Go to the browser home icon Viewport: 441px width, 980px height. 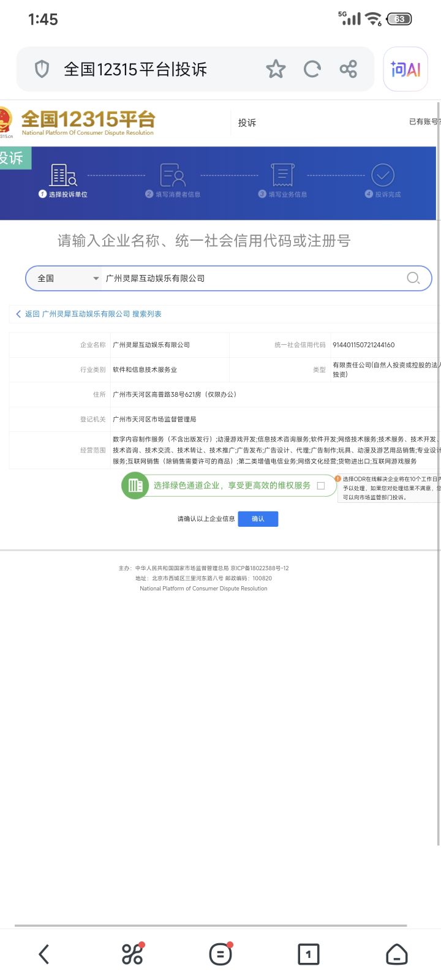click(x=397, y=954)
